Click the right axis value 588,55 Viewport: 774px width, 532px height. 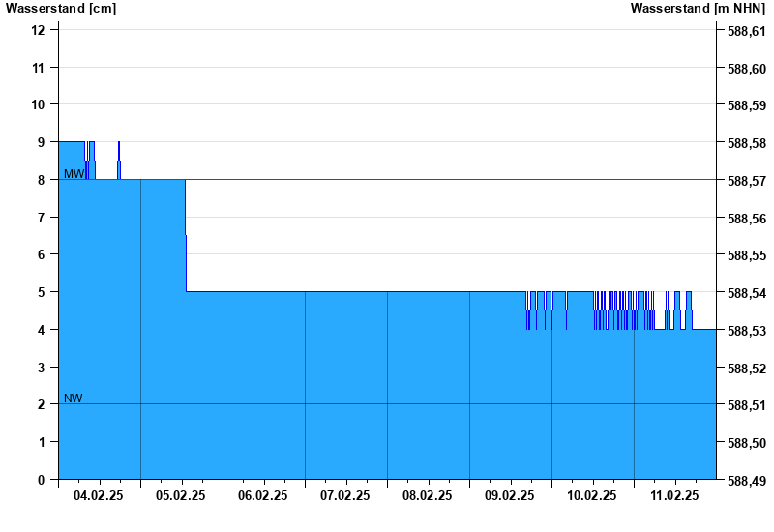pyautogui.click(x=747, y=255)
